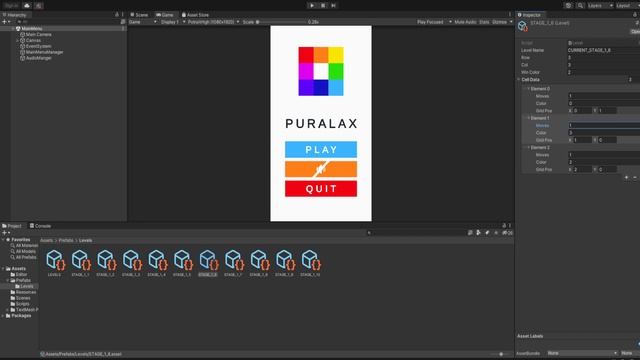
Task: Select the Prefabs folder in Project tree
Action: (20, 280)
